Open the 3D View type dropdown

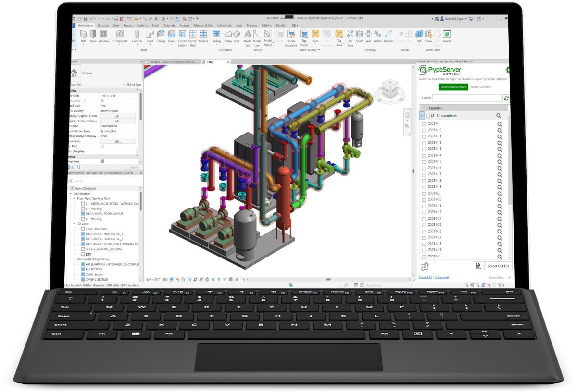tap(140, 73)
